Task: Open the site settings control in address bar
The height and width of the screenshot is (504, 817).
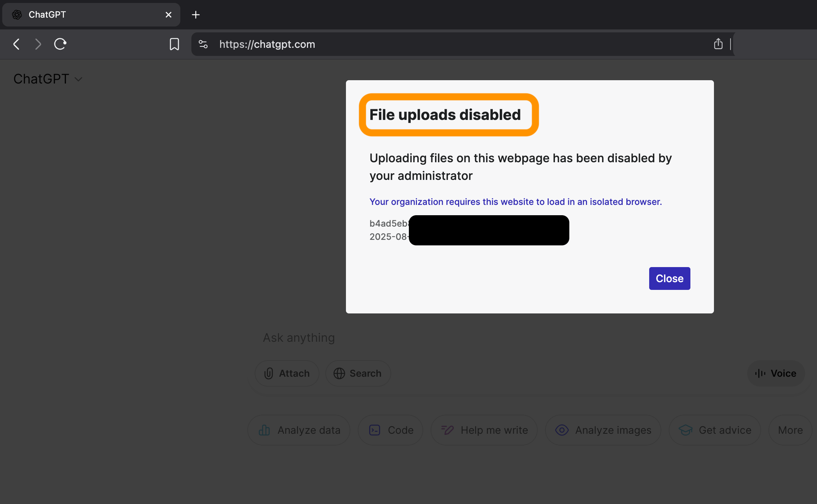Action: [202, 44]
